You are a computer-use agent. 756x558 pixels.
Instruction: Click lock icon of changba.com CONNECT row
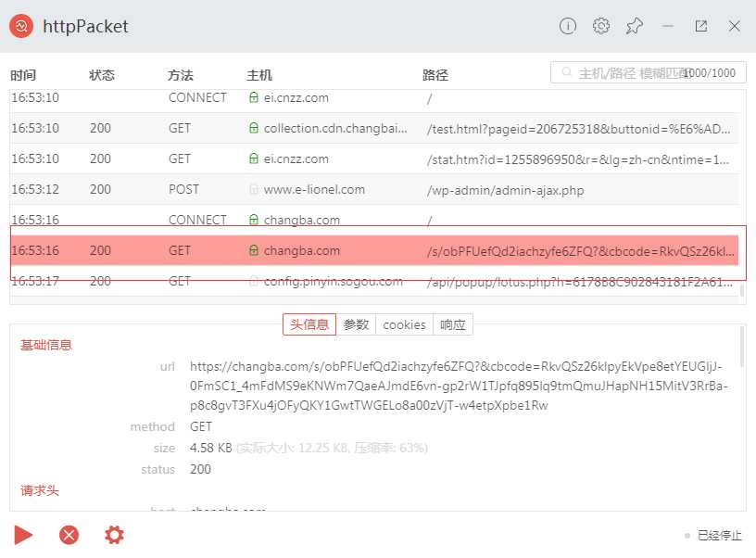[254, 220]
